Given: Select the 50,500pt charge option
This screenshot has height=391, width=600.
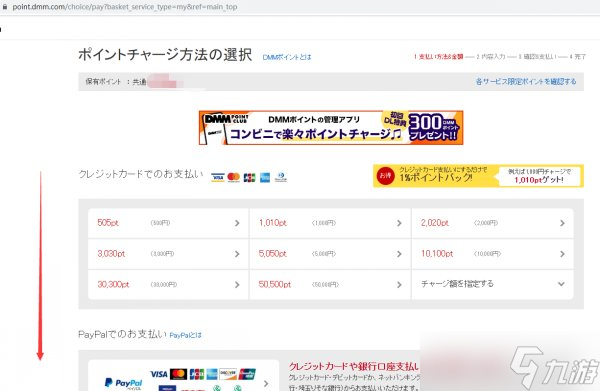Looking at the screenshot, I should click(330, 285).
